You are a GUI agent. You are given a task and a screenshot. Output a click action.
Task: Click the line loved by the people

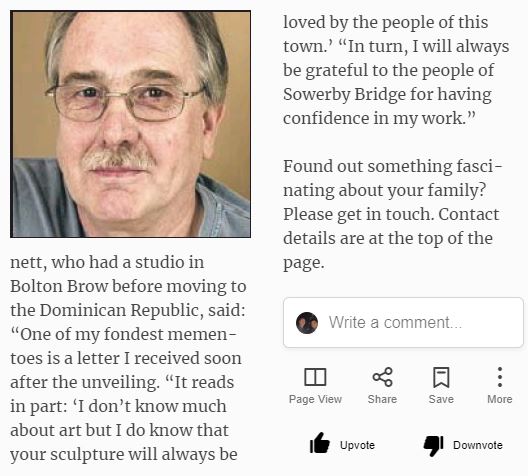click(x=386, y=23)
